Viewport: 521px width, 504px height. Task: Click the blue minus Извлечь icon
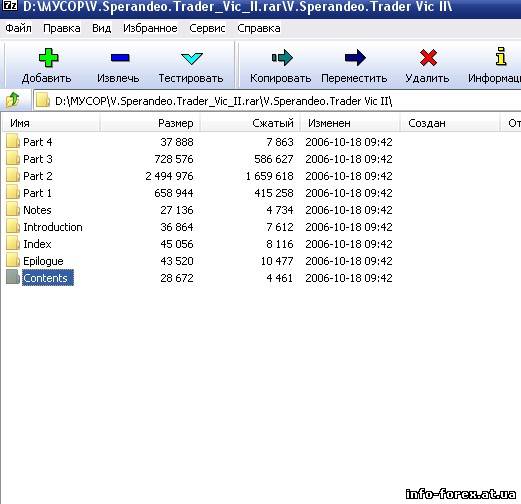pyautogui.click(x=120, y=58)
